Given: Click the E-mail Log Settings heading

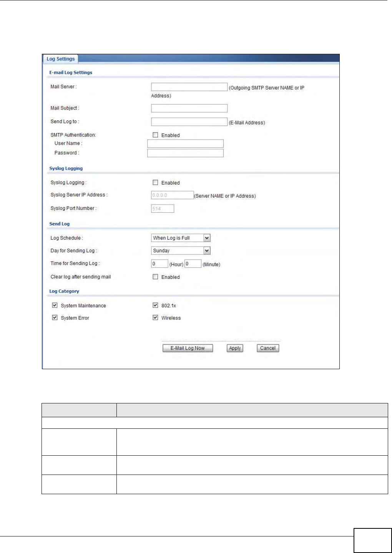Looking at the screenshot, I should pyautogui.click(x=71, y=72).
